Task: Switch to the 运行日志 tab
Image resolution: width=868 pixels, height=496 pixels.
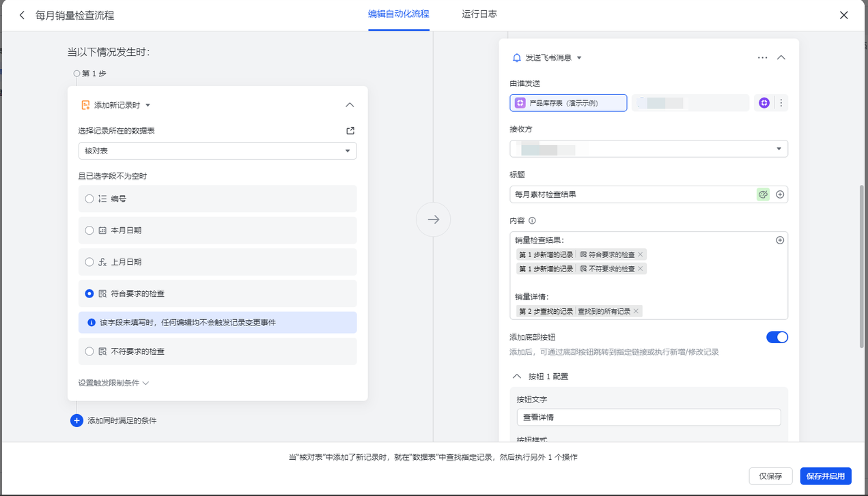Action: pos(479,14)
